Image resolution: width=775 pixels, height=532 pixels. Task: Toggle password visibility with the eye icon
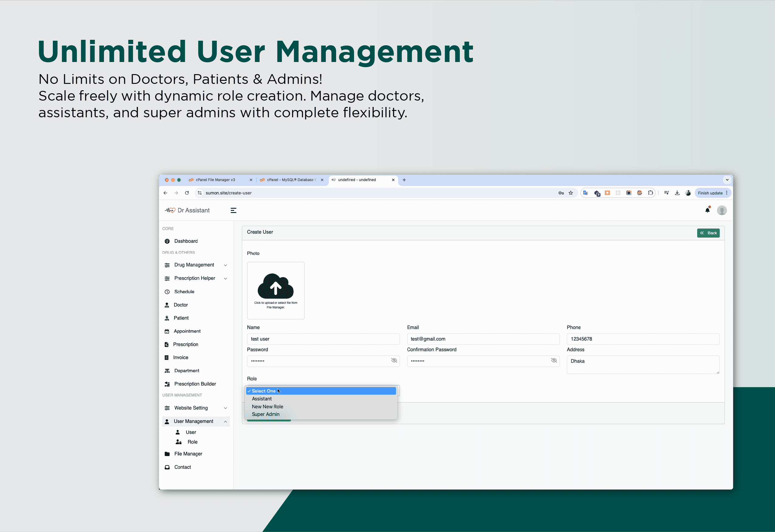click(394, 361)
